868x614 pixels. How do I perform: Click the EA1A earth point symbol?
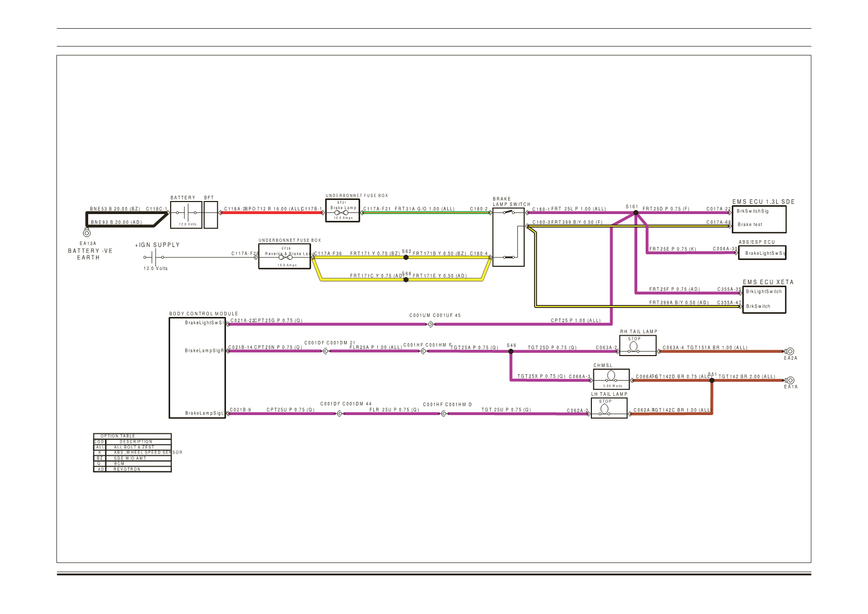pyautogui.click(x=790, y=380)
